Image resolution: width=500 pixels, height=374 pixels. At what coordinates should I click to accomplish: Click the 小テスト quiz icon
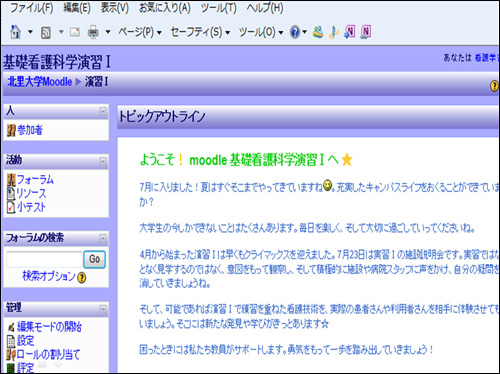(x=11, y=207)
